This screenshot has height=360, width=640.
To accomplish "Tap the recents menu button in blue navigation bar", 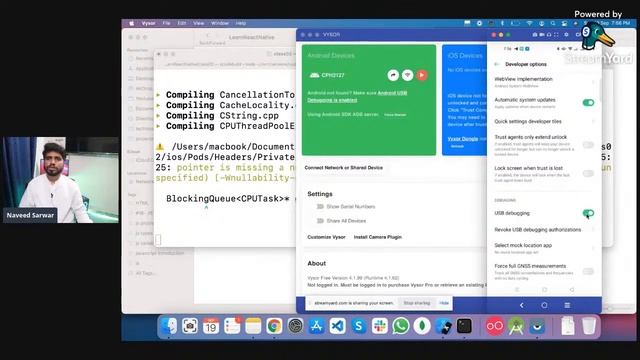I will click(x=567, y=305).
